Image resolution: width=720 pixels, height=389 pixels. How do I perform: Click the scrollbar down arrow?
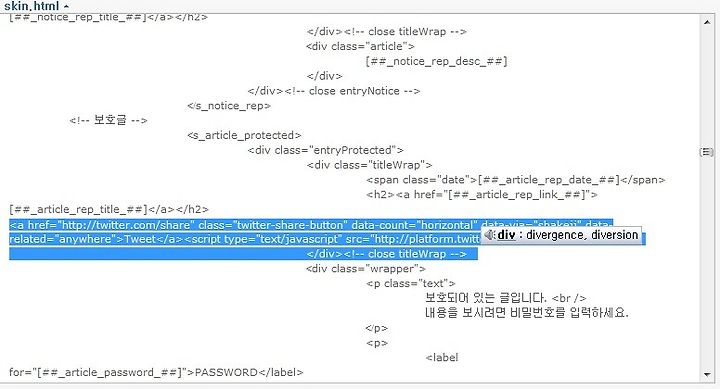tap(707, 375)
